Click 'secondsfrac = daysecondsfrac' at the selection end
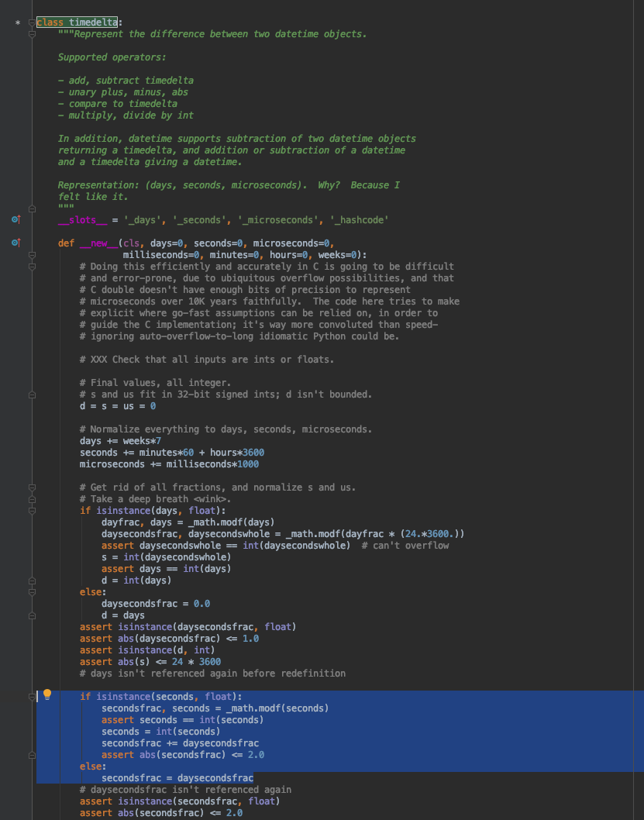Screen dimensions: 644x820 click(x=177, y=778)
